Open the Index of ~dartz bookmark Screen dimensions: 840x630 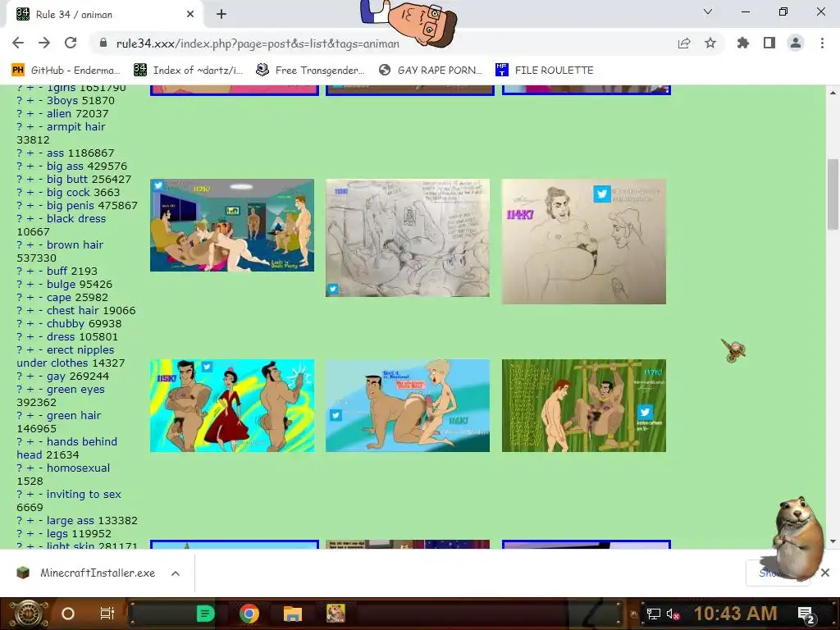[188, 71]
